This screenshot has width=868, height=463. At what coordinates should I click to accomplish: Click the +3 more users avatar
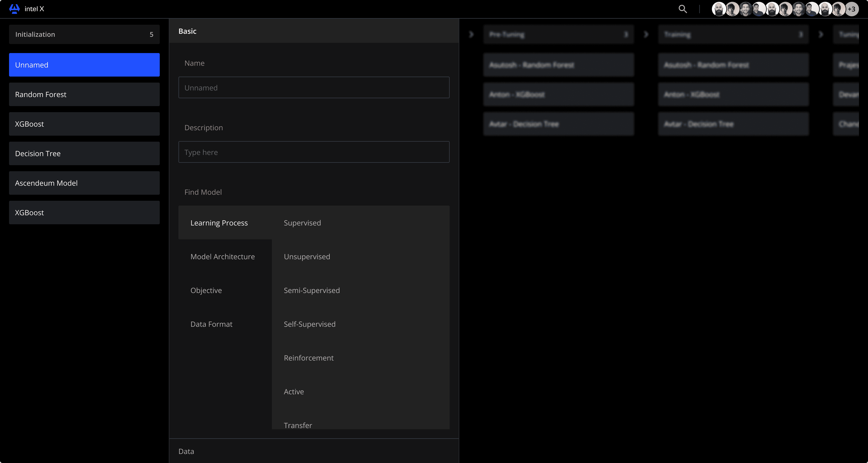852,9
